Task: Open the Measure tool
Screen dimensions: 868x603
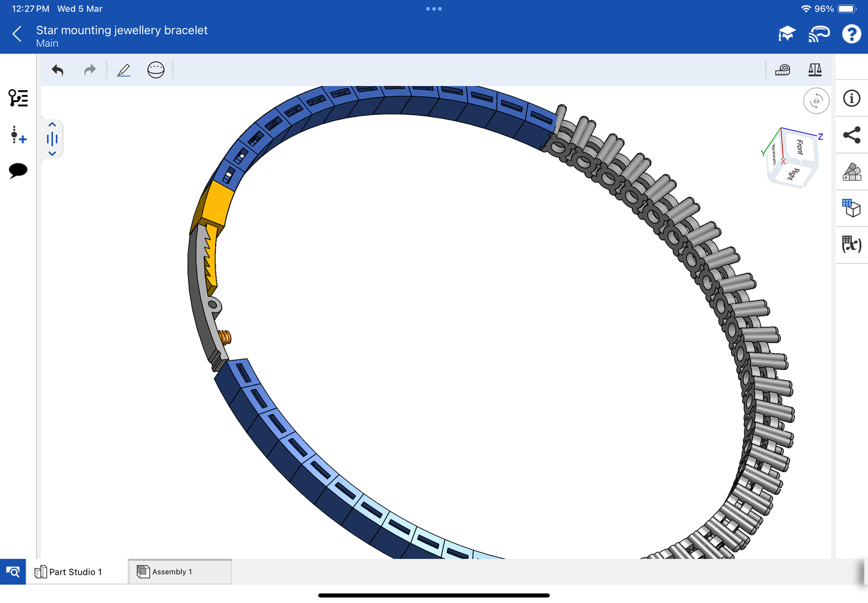Action: click(783, 70)
